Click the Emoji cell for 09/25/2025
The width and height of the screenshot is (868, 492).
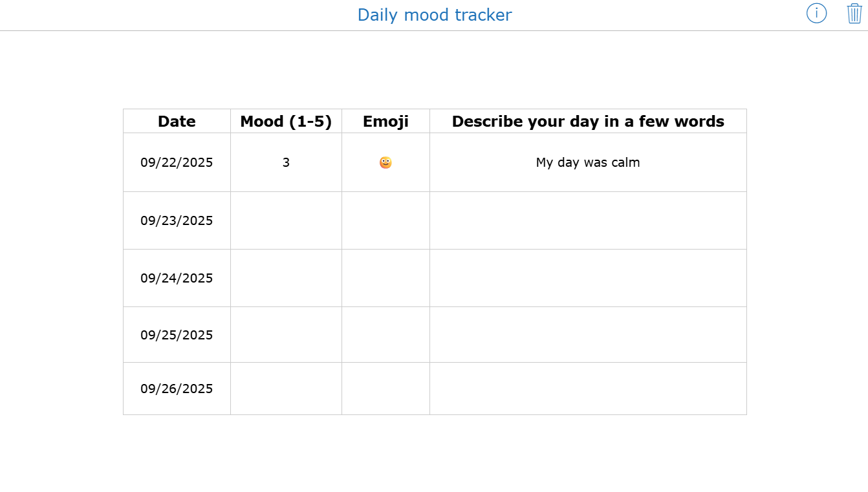click(x=385, y=334)
